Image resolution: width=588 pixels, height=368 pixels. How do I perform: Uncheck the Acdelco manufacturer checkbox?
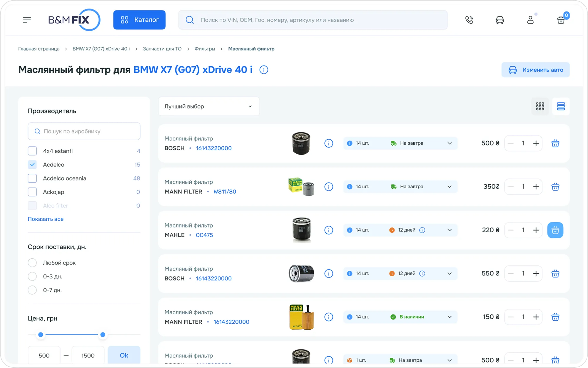[x=32, y=165]
